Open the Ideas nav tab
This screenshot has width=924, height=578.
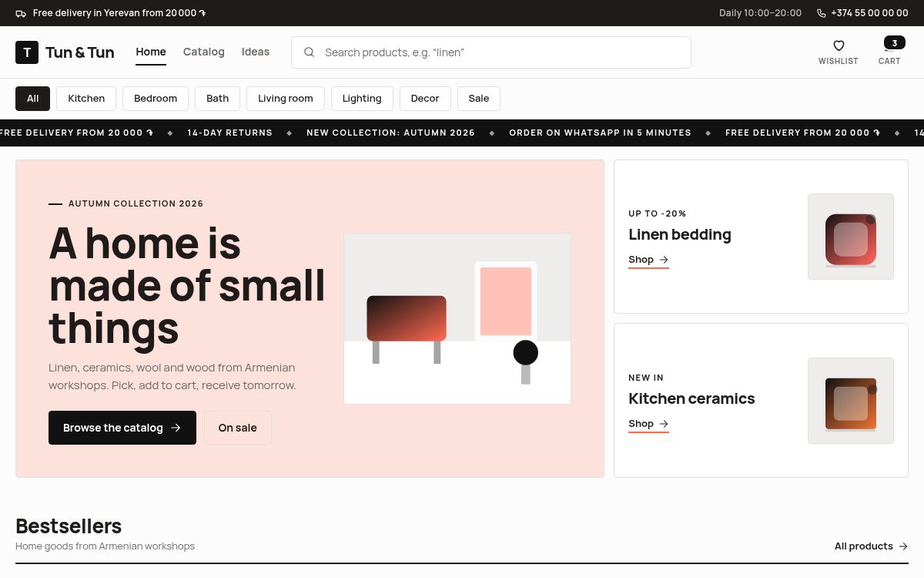click(x=256, y=52)
